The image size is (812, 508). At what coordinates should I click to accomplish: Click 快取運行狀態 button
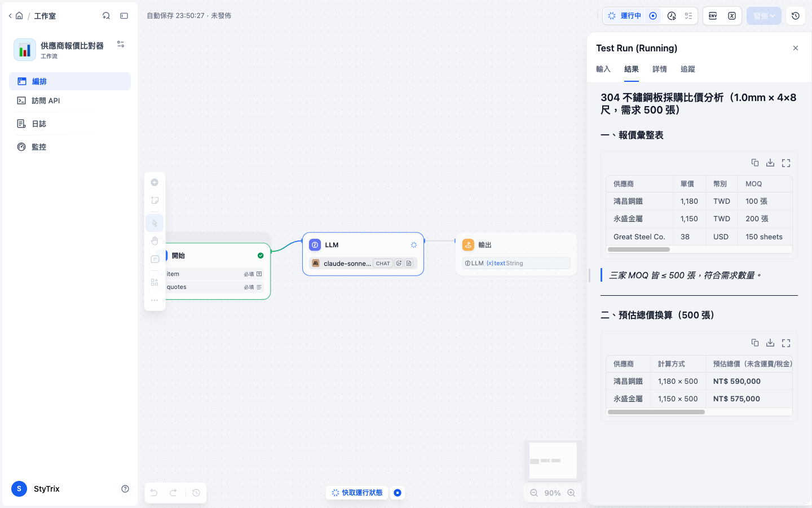(357, 493)
